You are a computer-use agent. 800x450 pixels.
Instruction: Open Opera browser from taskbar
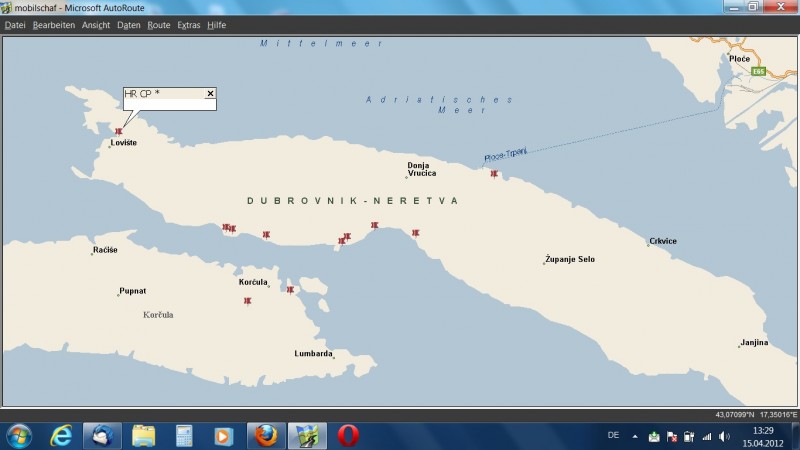click(x=348, y=435)
